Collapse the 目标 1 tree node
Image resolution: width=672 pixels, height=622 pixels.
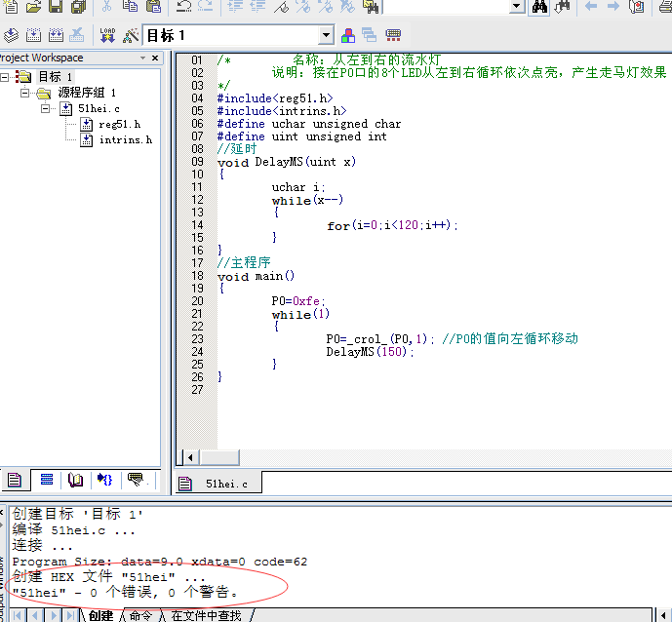tap(4, 77)
